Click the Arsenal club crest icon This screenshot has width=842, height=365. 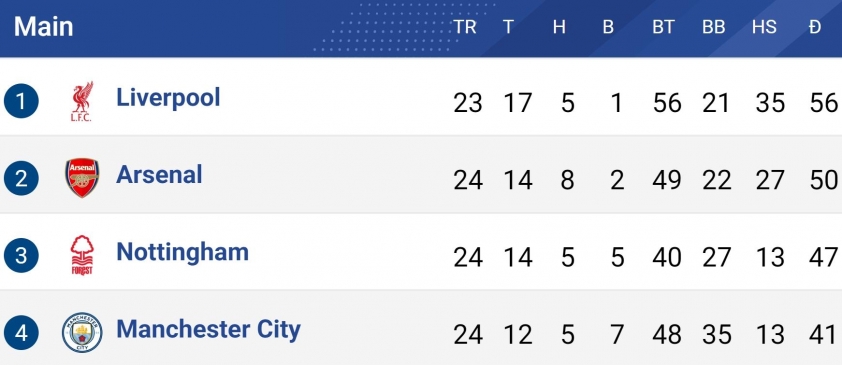click(x=82, y=178)
